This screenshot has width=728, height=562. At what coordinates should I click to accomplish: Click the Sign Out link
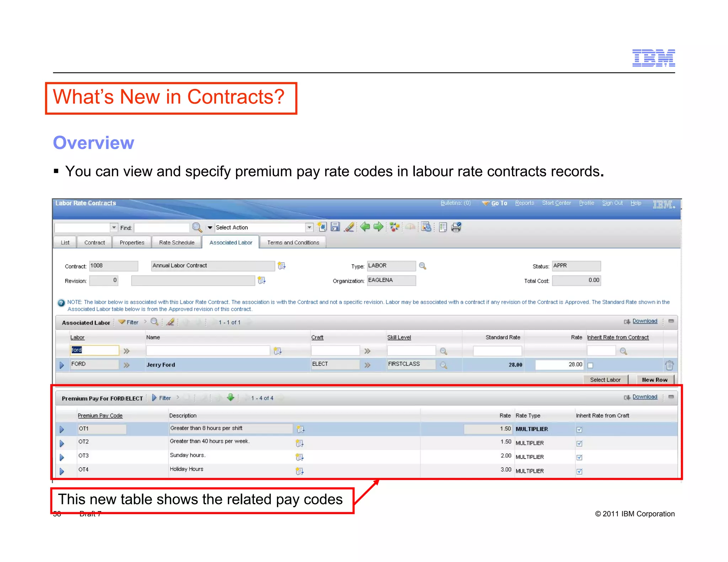pos(612,203)
